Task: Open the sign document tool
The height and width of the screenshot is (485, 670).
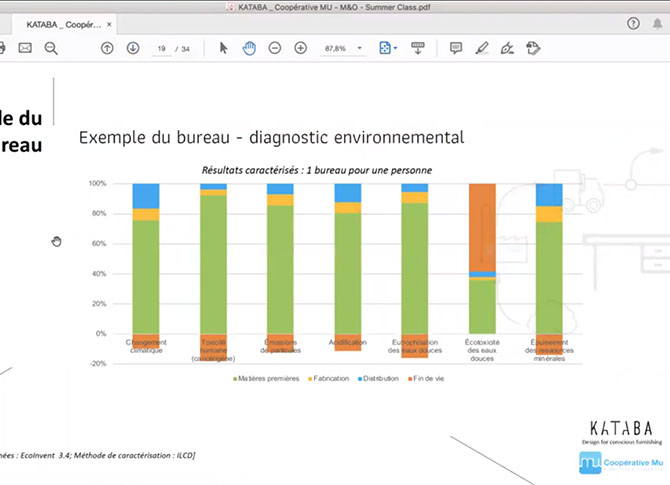Action: (x=507, y=48)
